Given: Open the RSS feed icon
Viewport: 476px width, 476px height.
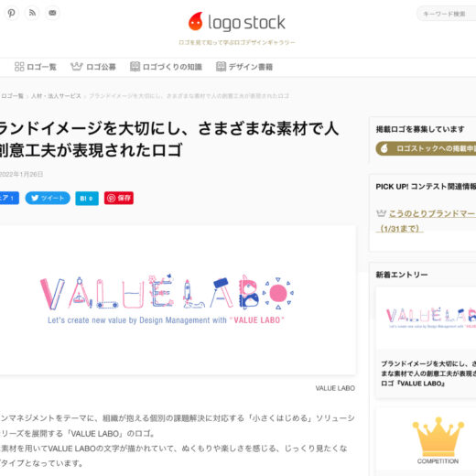Looking at the screenshot, I should 32,13.
